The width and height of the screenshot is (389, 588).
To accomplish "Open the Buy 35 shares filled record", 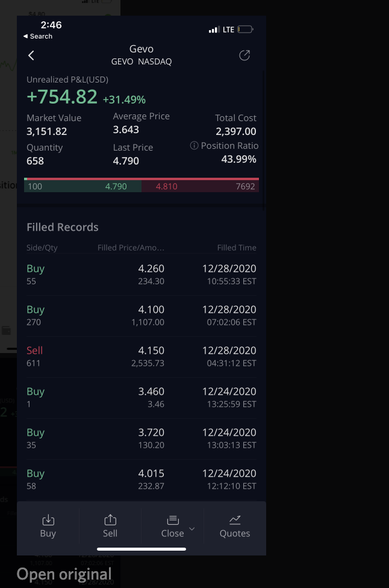I will click(142, 439).
